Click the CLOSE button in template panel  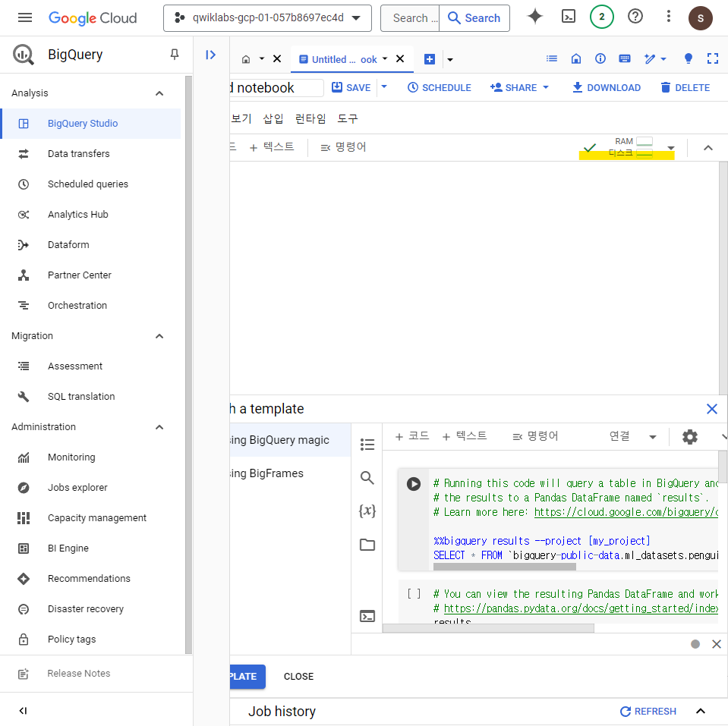tap(298, 677)
